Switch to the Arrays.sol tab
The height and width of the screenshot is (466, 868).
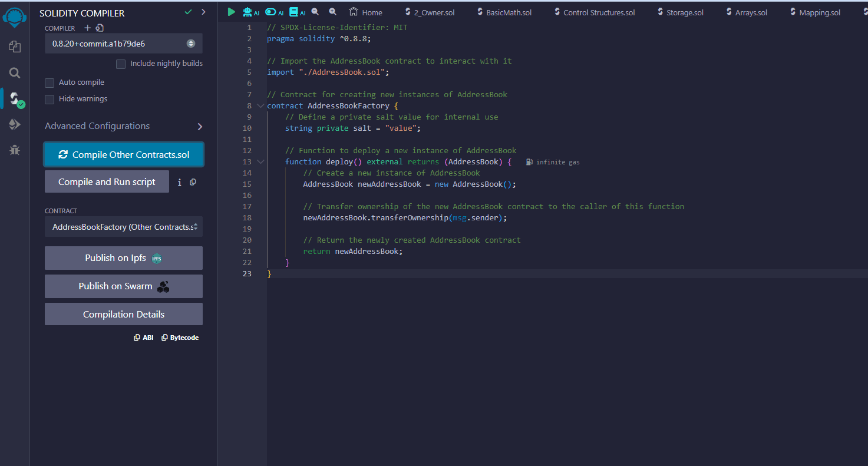746,12
